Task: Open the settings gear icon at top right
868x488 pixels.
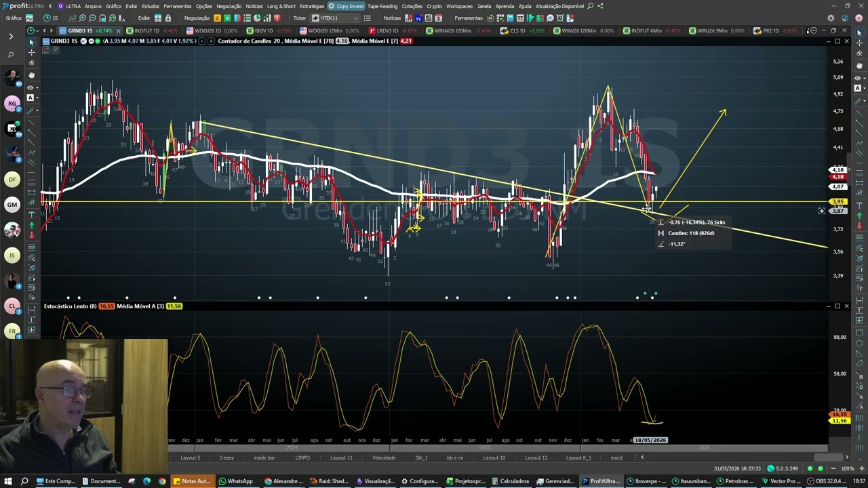Action: coord(831,18)
